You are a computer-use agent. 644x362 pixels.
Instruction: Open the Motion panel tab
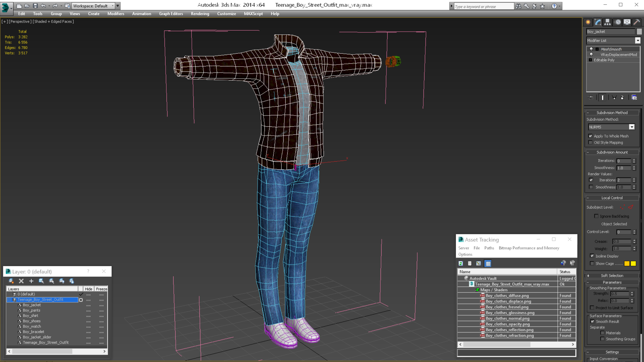(618, 22)
